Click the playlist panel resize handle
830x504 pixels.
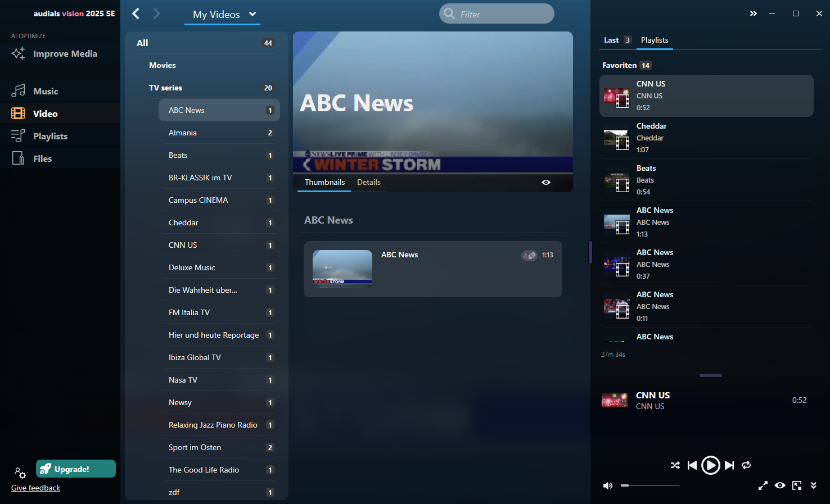pyautogui.click(x=711, y=375)
